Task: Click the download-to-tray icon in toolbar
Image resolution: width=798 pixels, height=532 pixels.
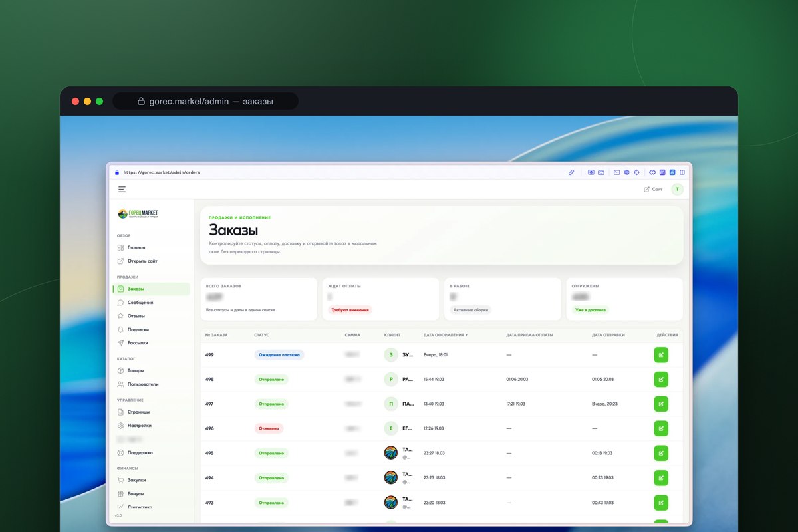Action: [x=591, y=172]
